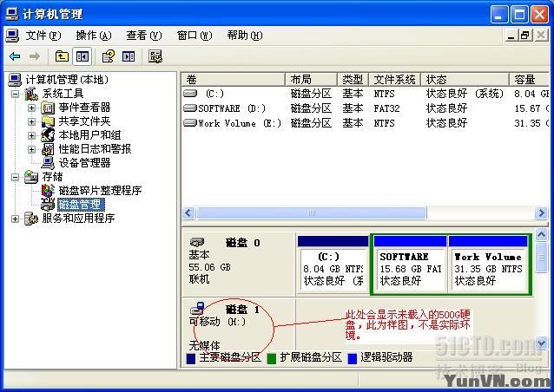Open the 操作(A) menu
The height and width of the screenshot is (392, 554).
(94, 36)
